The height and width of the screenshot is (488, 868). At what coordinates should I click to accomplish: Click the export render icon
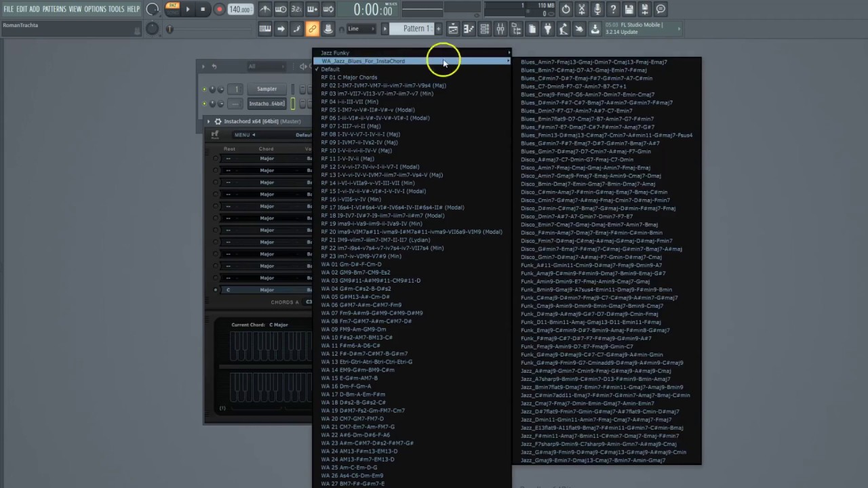[x=645, y=9]
